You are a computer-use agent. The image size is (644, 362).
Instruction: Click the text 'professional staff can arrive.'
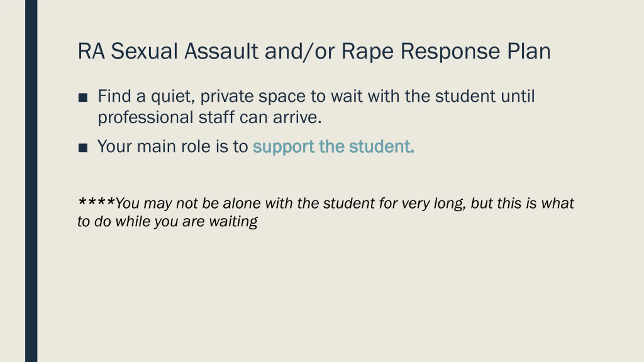point(210,118)
